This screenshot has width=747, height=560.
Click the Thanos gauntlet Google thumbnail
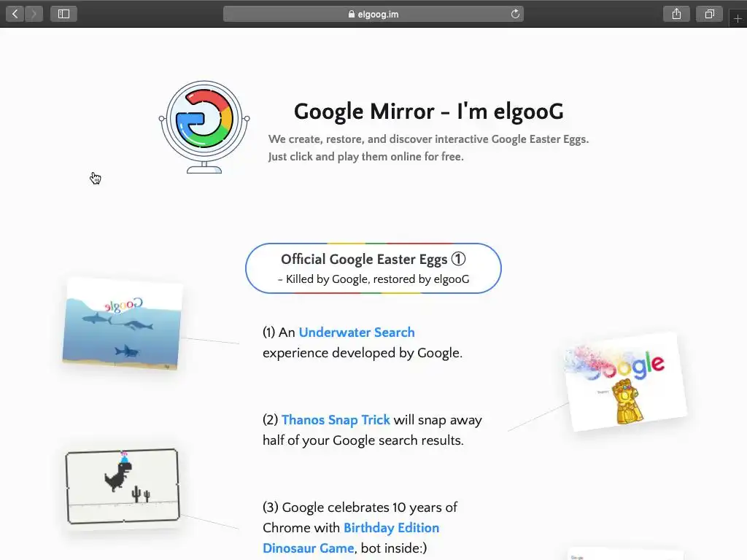click(625, 382)
